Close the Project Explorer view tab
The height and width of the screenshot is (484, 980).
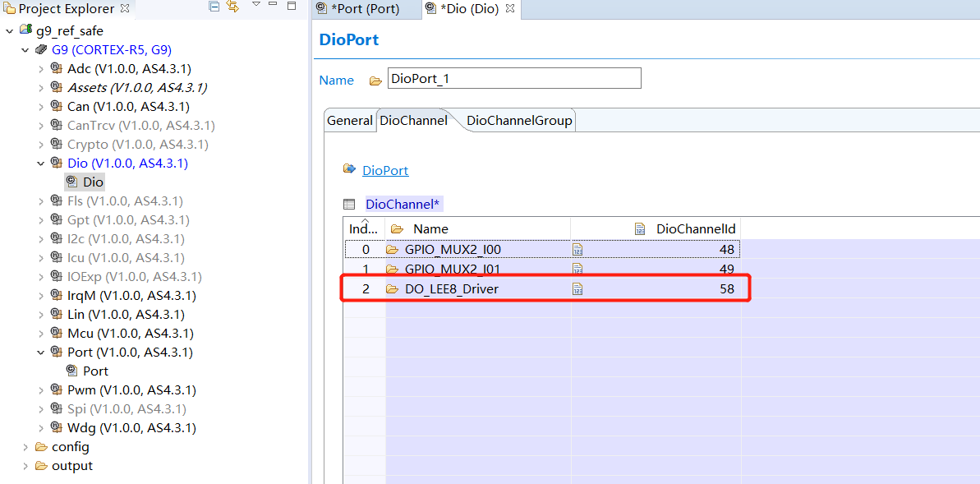(x=124, y=9)
